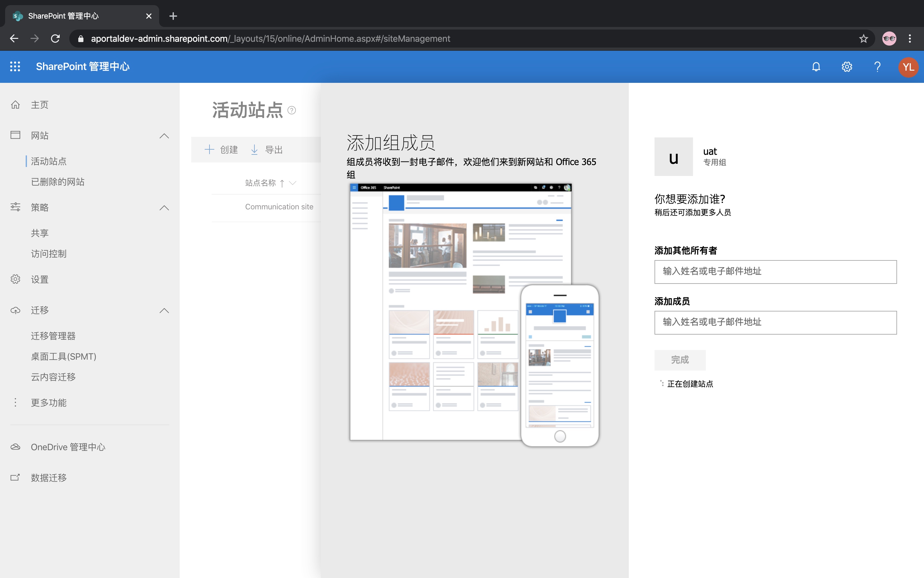Click the OneDrive cloud icon

tap(15, 446)
